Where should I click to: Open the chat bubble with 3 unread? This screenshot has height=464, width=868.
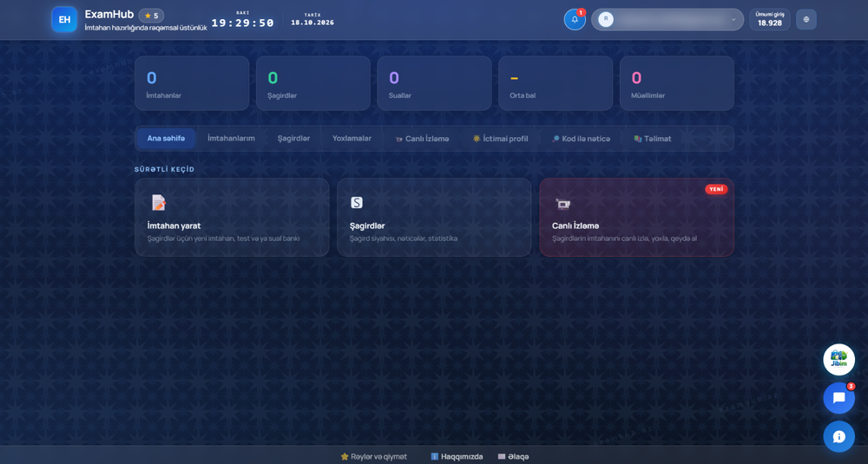pyautogui.click(x=838, y=397)
